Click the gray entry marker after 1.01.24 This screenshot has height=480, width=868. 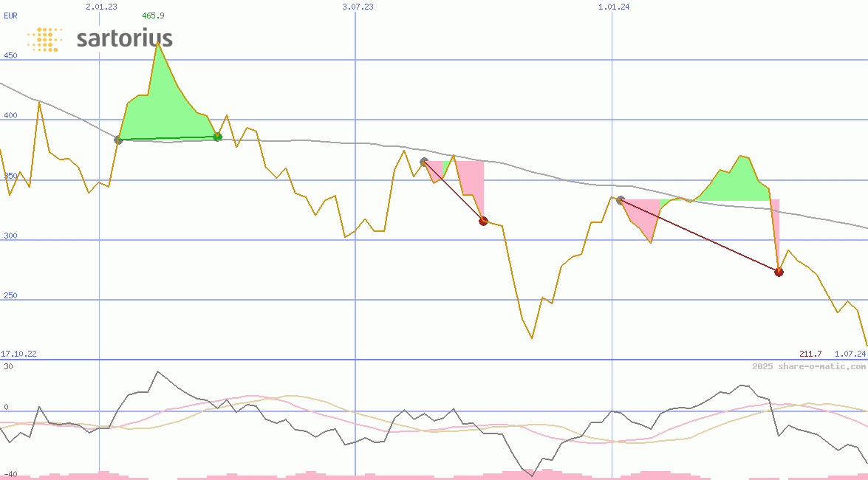point(621,200)
